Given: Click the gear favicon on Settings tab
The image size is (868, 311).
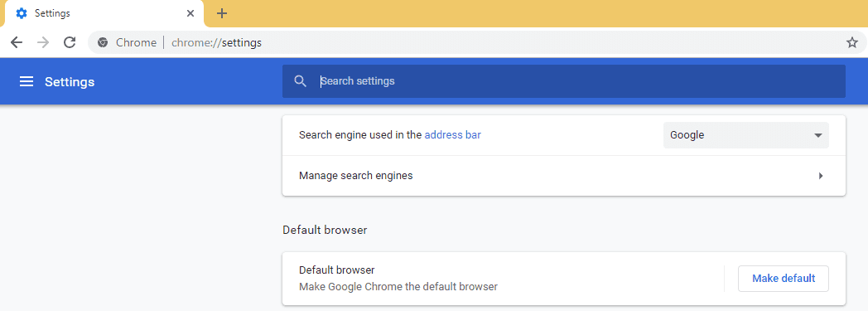Looking at the screenshot, I should point(22,13).
